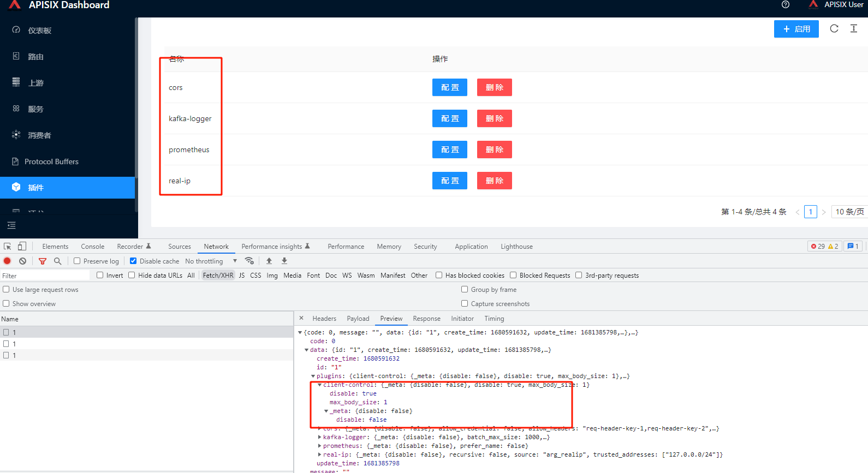Collapse the _meta node under client-control

[x=326, y=411]
